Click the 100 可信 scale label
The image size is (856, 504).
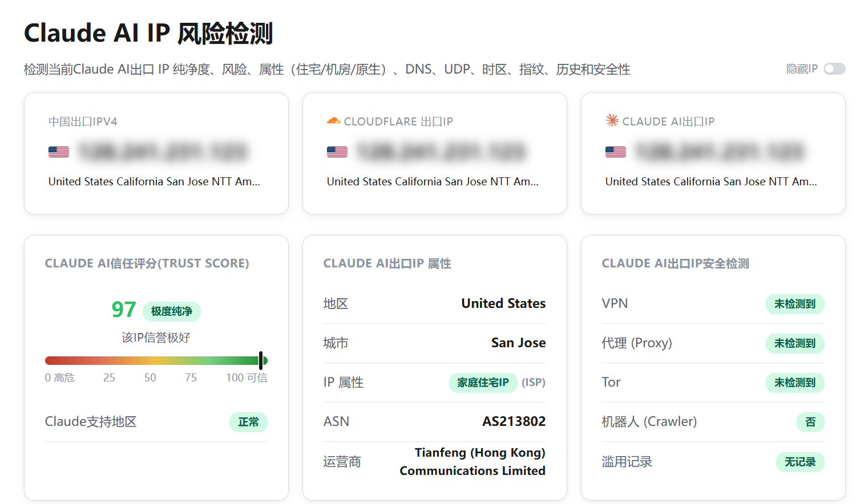[247, 377]
